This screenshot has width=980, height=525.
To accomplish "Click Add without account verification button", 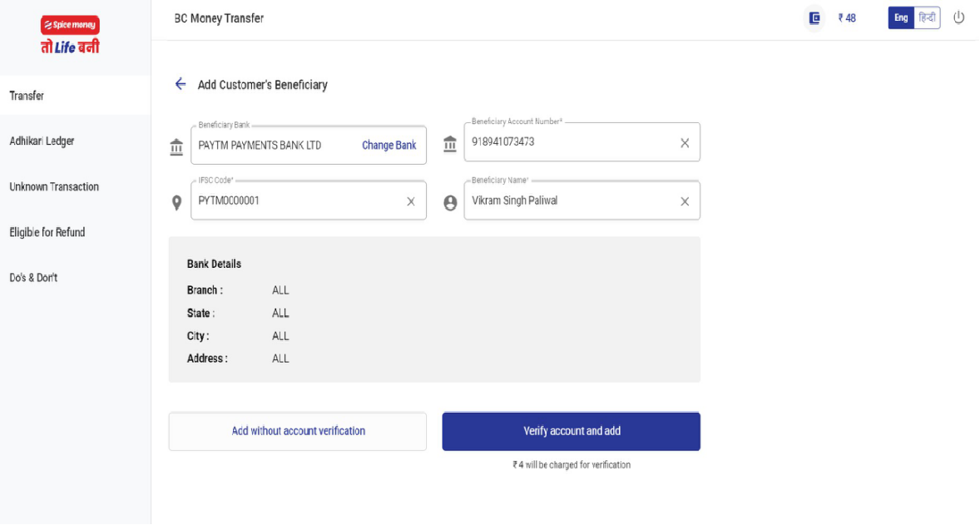I will pos(298,431).
